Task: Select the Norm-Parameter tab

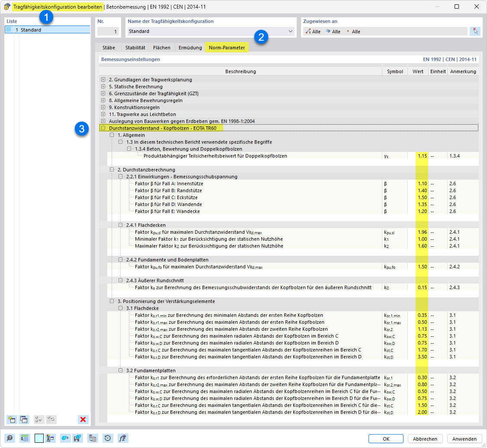Action: click(227, 48)
